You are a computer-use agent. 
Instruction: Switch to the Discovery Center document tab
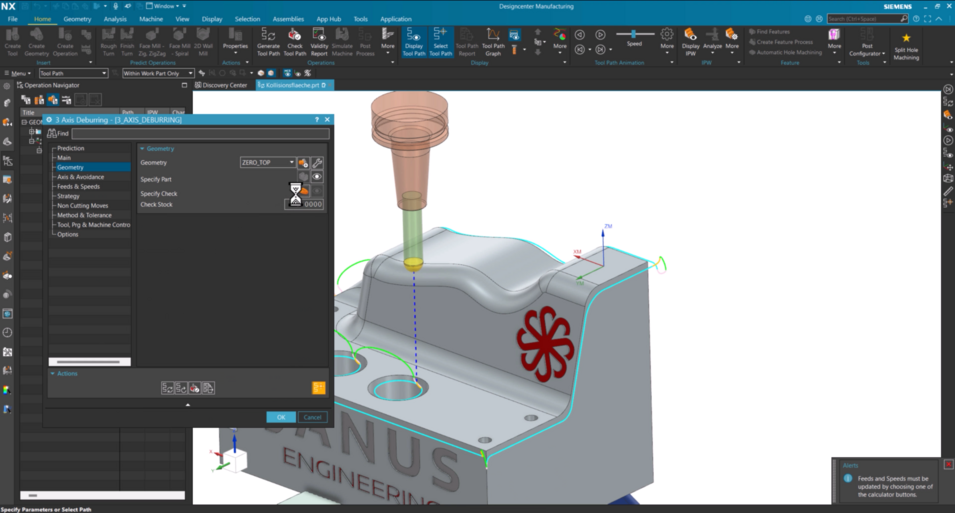click(x=221, y=85)
